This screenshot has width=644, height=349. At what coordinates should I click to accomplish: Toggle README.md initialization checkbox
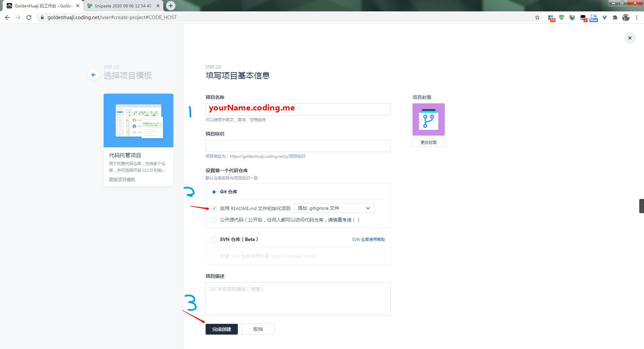point(214,208)
